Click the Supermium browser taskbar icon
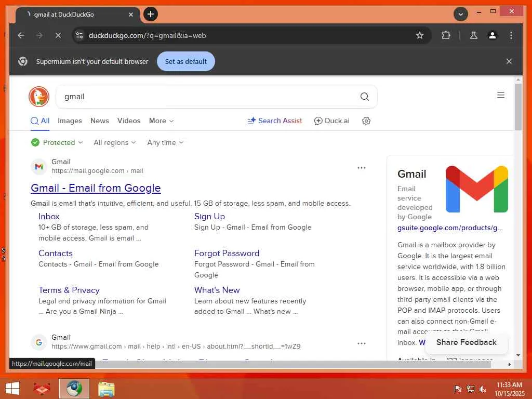 [74, 389]
